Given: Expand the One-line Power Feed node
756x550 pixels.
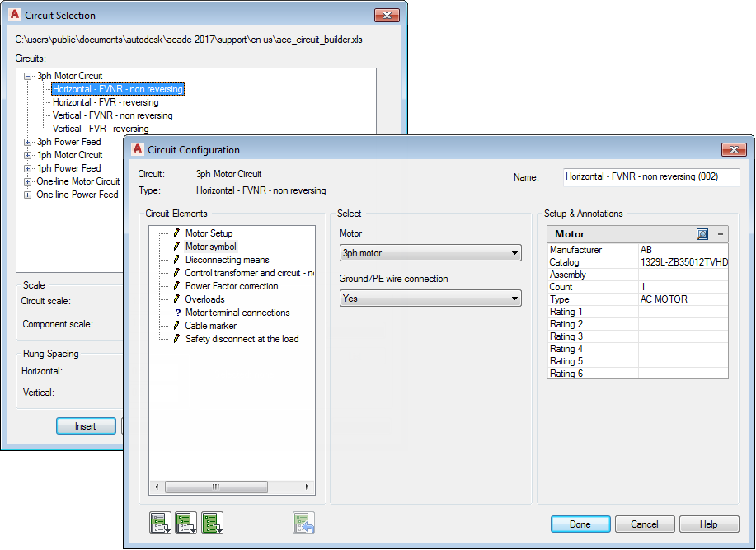Looking at the screenshot, I should [28, 195].
